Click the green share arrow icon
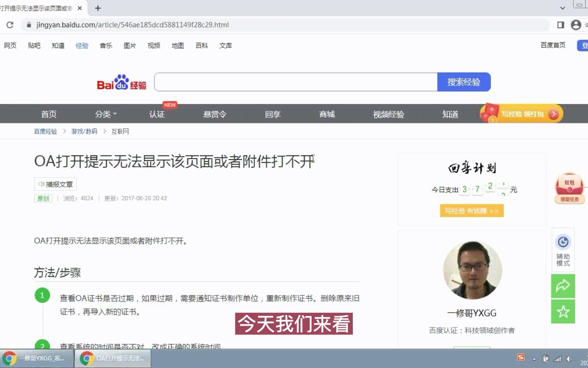The image size is (588, 368). tap(563, 286)
